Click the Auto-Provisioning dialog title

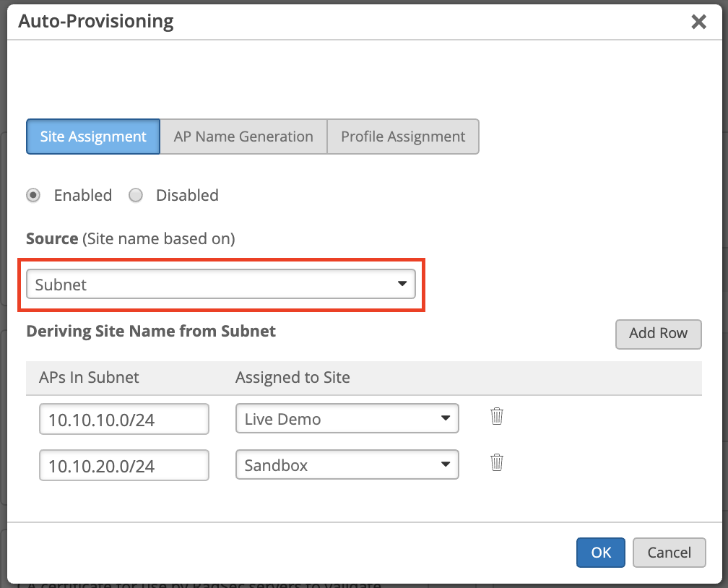click(x=96, y=22)
